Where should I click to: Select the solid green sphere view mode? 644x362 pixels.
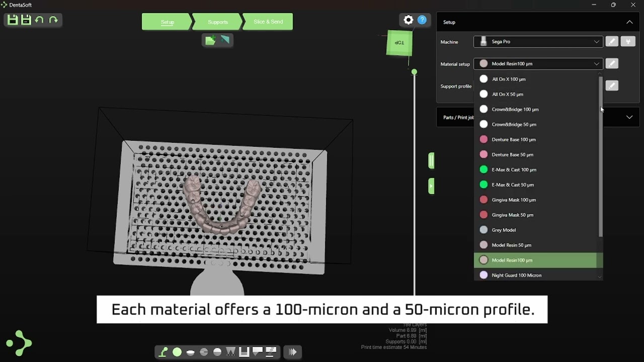tap(177, 352)
